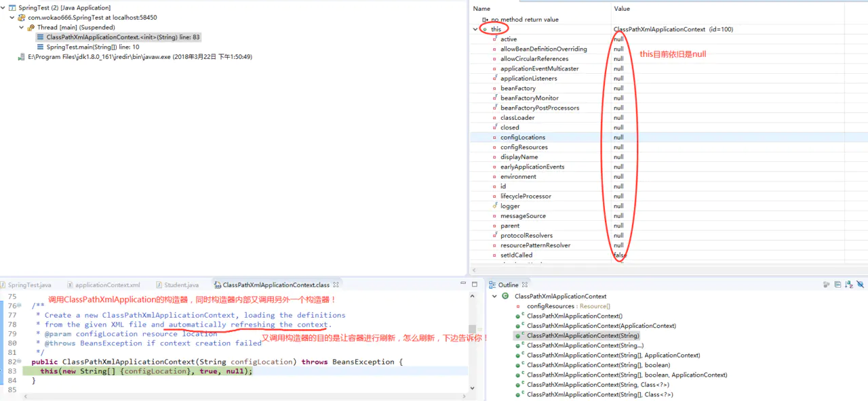The image size is (868, 401).
Task: Select ClassPathXmlApplicationContext(String, Class<?>) in Outline
Action: [x=593, y=385]
